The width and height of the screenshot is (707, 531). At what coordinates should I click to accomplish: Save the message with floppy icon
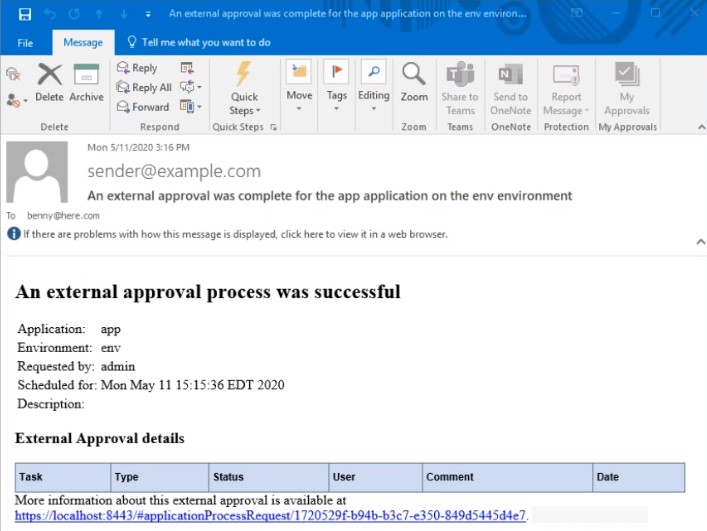[x=25, y=14]
